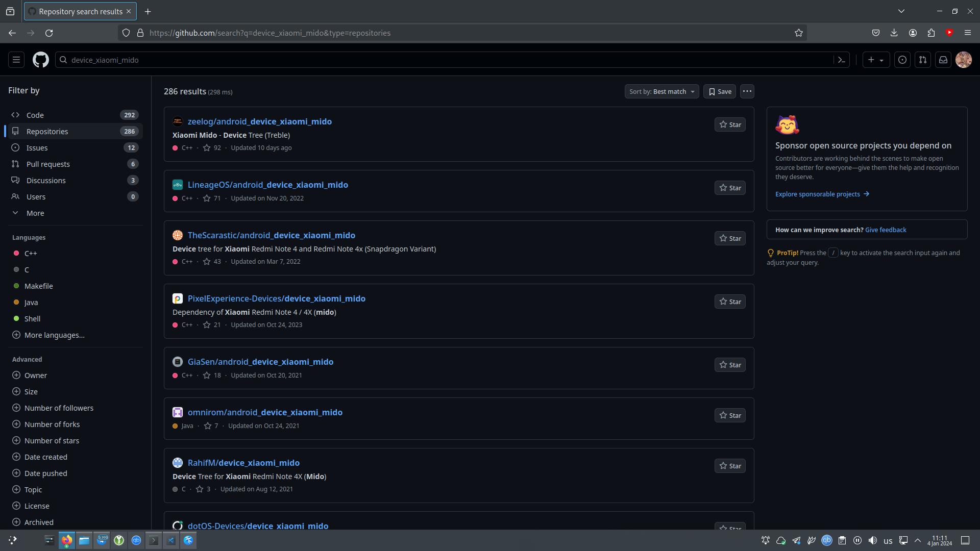Save this search query
Image resolution: width=980 pixels, height=551 pixels.
[x=720, y=91]
